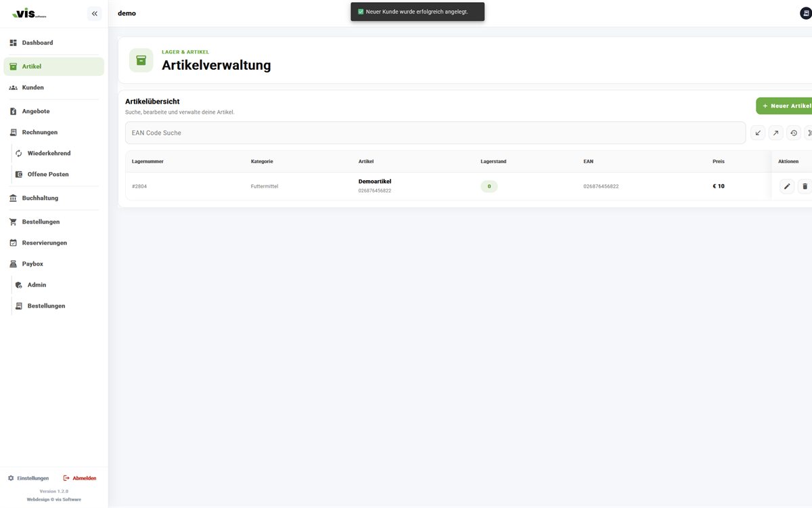The image size is (812, 508).
Task: Click the #2804 Lagernummer cell
Action: [139, 186]
